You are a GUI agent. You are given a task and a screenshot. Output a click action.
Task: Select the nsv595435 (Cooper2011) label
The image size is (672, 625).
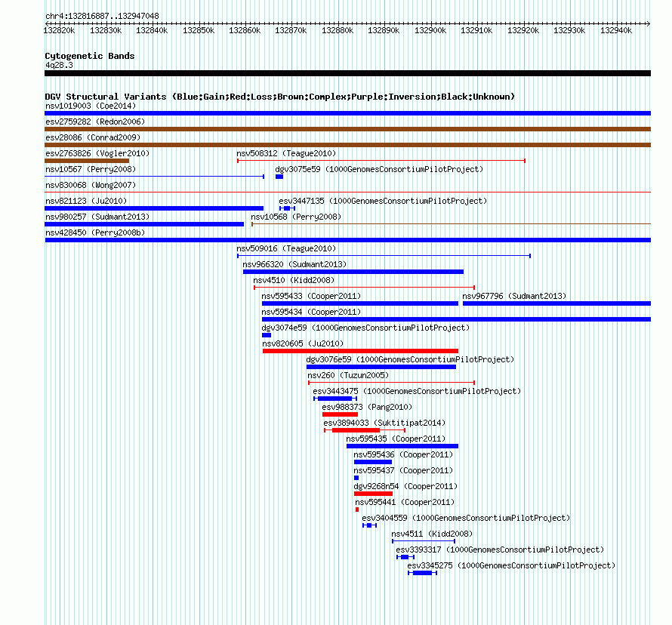(x=396, y=439)
